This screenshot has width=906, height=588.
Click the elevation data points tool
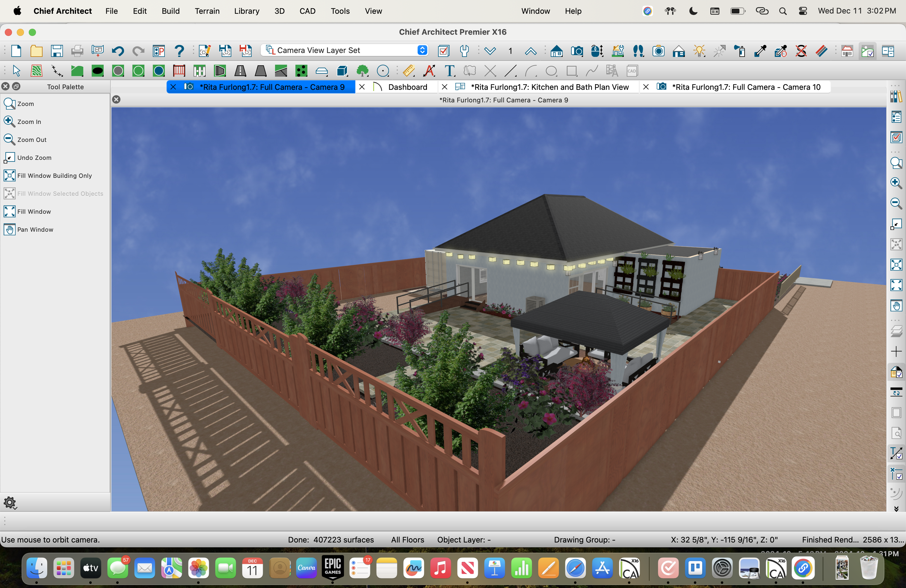[57, 71]
